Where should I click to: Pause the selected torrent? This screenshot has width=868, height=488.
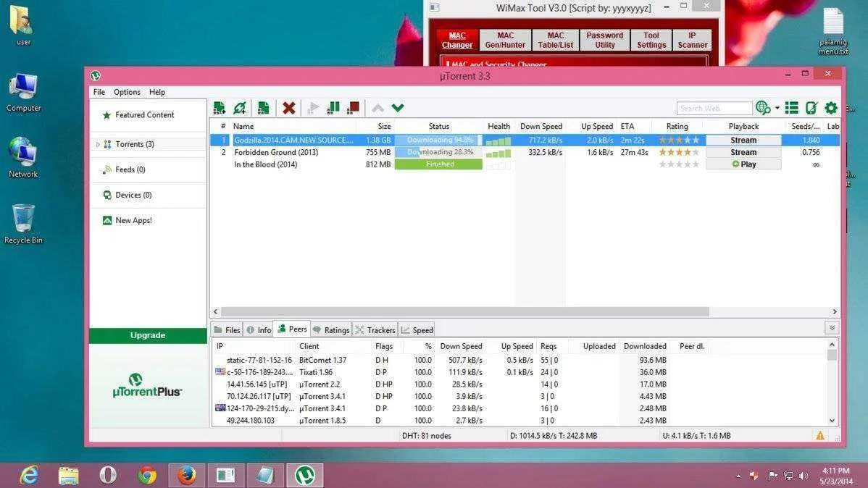click(333, 108)
